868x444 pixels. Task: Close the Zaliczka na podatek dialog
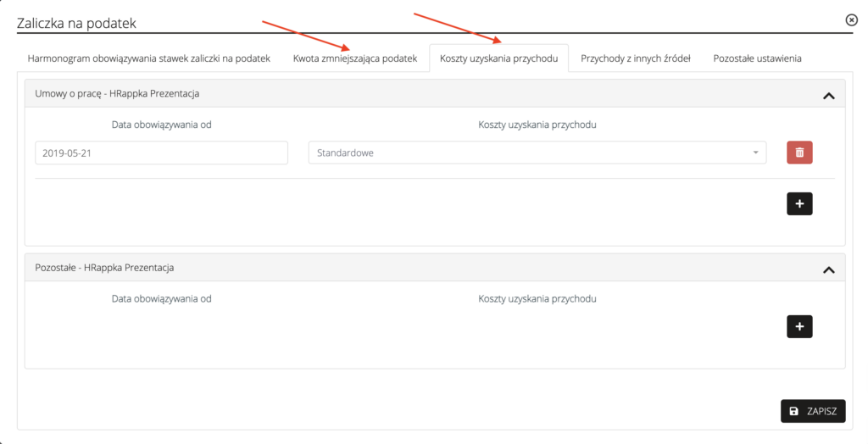pos(851,19)
